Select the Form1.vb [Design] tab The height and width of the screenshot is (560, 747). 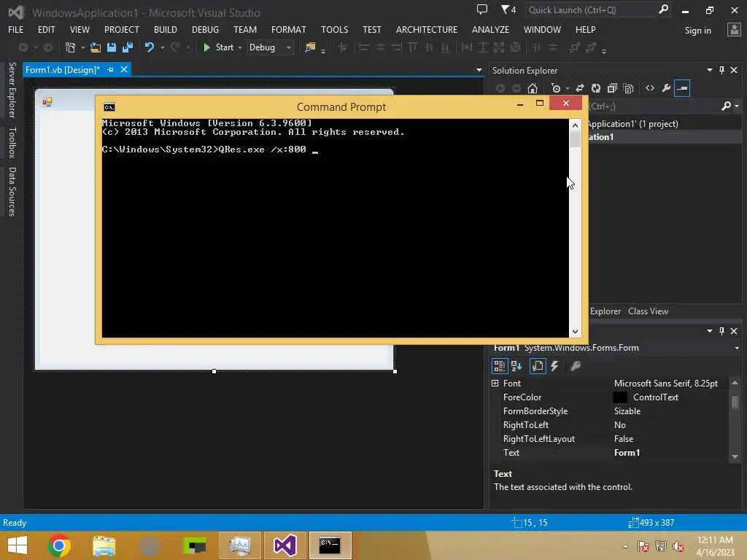coord(63,70)
